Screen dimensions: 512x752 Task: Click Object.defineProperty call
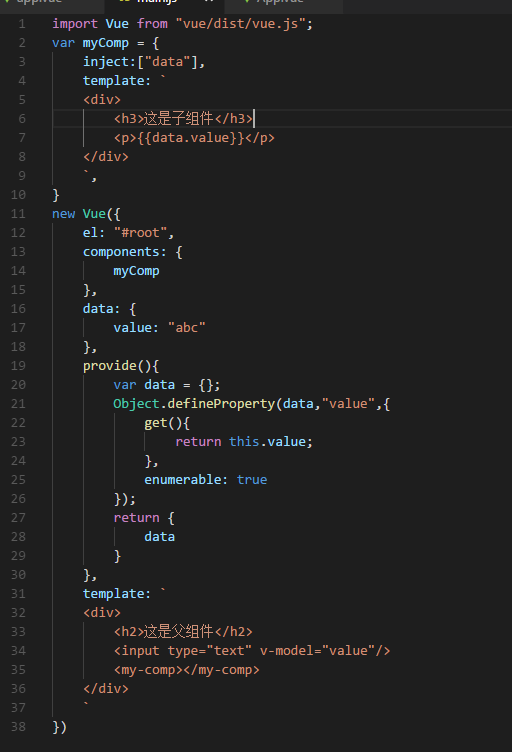(x=194, y=403)
